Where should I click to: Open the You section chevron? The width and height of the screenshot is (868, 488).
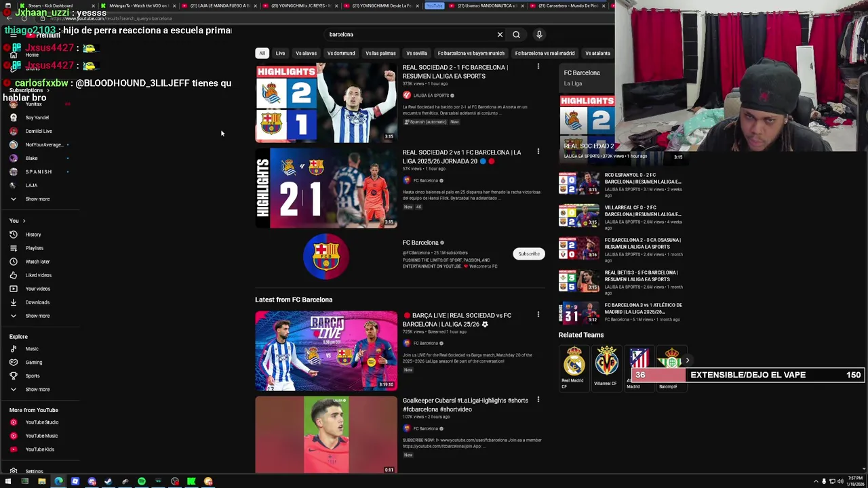pos(24,221)
